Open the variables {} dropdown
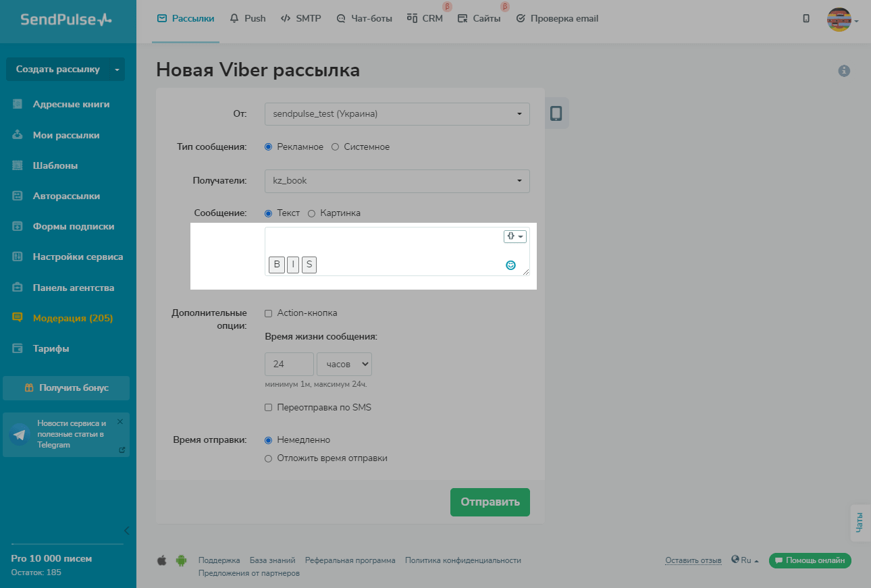This screenshot has width=871, height=588. click(515, 236)
